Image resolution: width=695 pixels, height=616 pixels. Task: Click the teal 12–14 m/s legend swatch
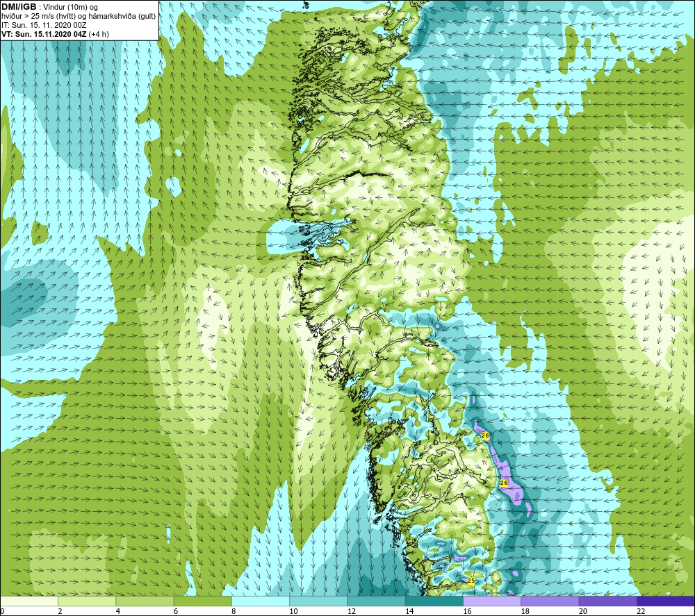coord(376,601)
